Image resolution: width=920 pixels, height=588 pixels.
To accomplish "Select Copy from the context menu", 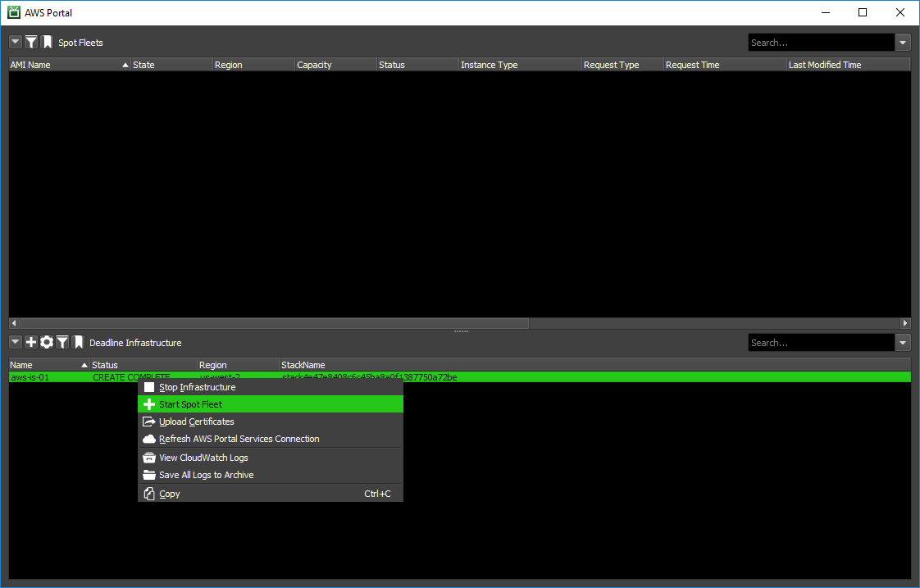I will [x=271, y=494].
